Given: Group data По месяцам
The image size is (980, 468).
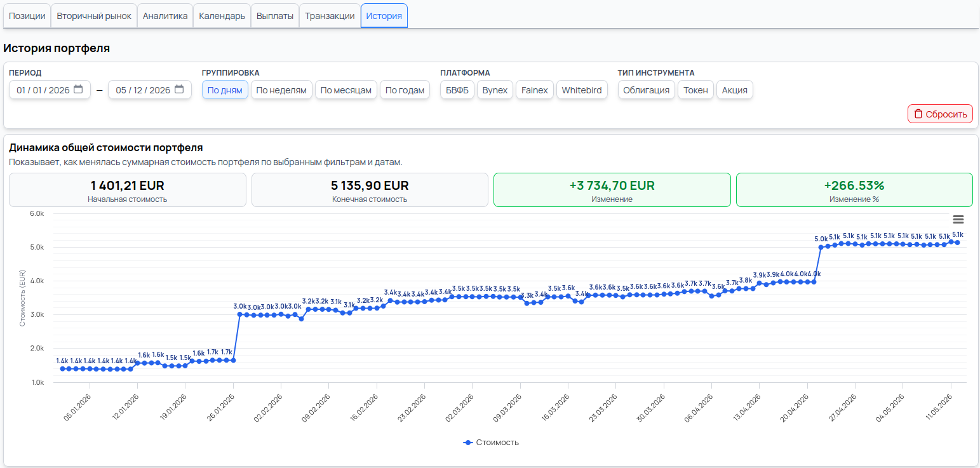Looking at the screenshot, I should point(346,90).
